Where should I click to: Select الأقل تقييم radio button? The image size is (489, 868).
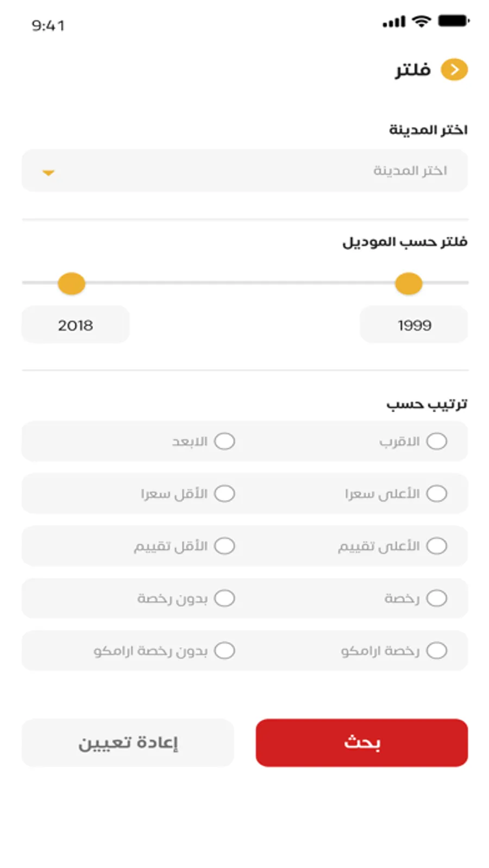coord(224,546)
